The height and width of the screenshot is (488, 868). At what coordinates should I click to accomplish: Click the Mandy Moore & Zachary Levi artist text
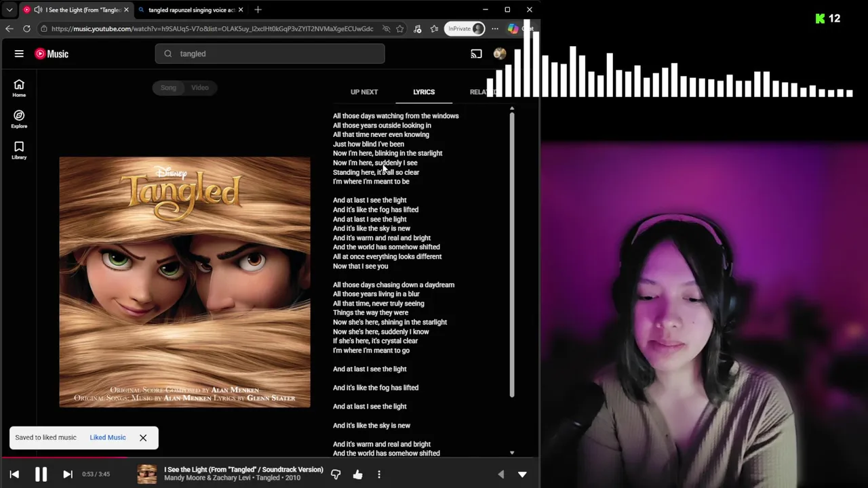[x=207, y=478]
